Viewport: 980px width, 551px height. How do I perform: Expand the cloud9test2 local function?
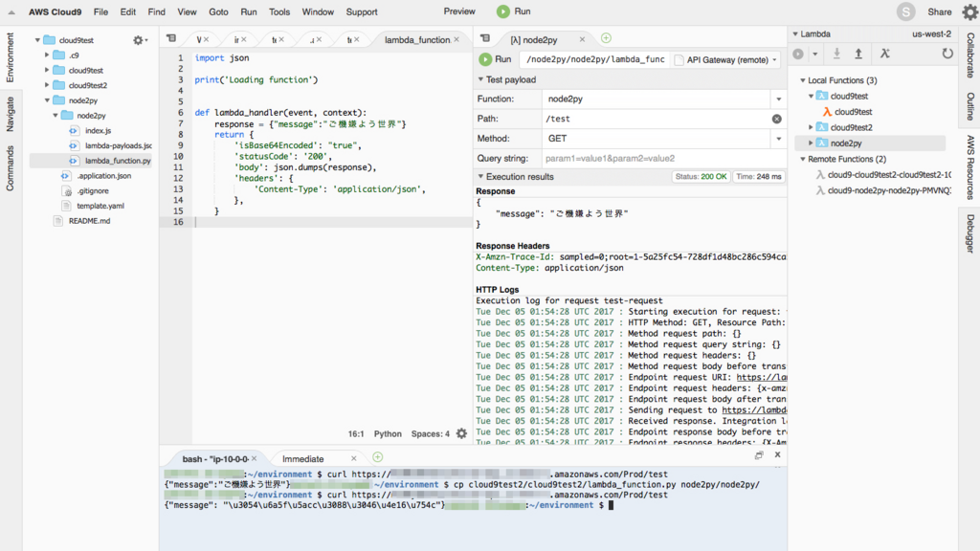812,127
